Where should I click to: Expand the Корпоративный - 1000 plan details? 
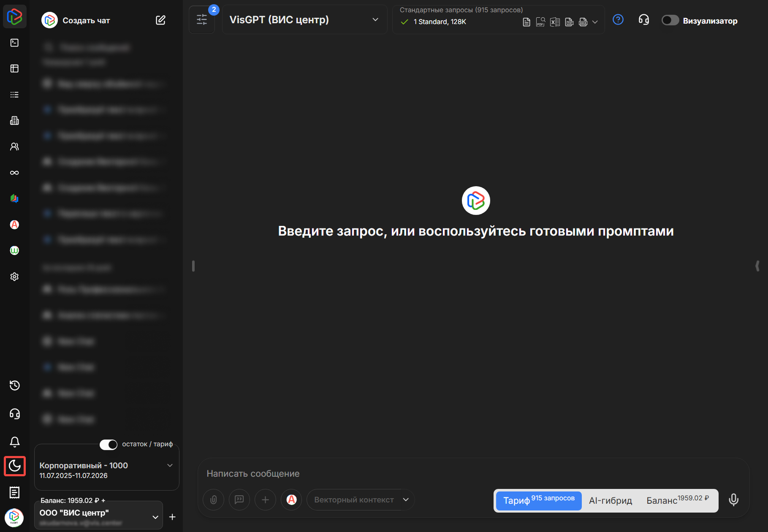pos(170,465)
